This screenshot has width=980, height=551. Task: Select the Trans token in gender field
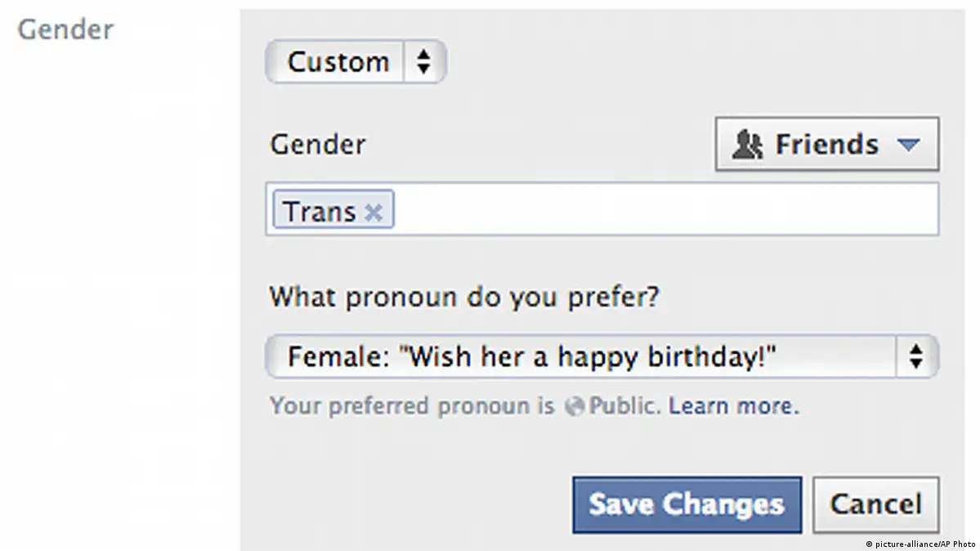320,213
